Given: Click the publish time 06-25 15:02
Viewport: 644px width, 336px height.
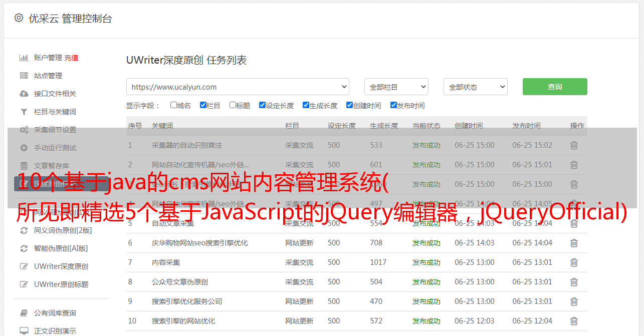Looking at the screenshot, I should [532, 145].
